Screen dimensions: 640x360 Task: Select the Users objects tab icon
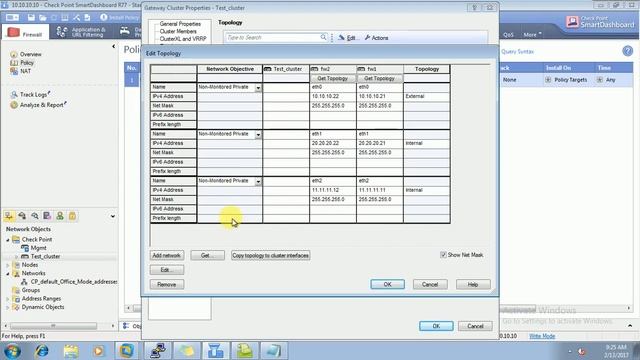[x=60, y=216]
